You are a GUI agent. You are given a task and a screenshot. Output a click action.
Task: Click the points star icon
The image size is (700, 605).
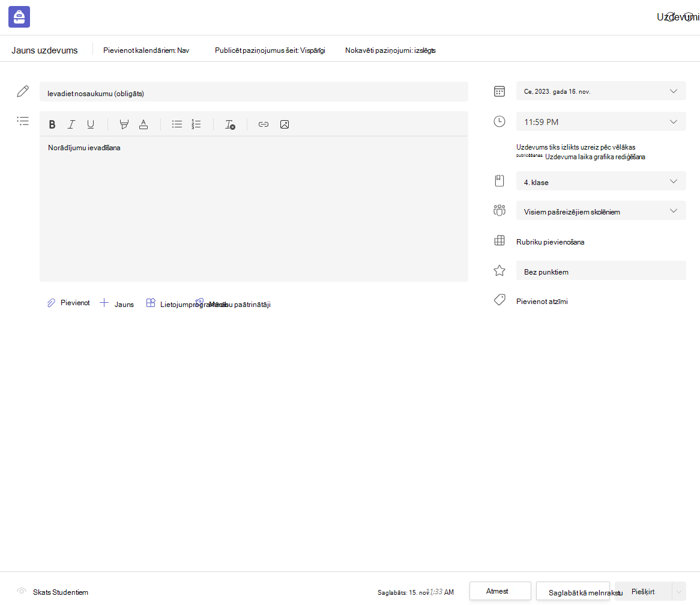(x=499, y=271)
